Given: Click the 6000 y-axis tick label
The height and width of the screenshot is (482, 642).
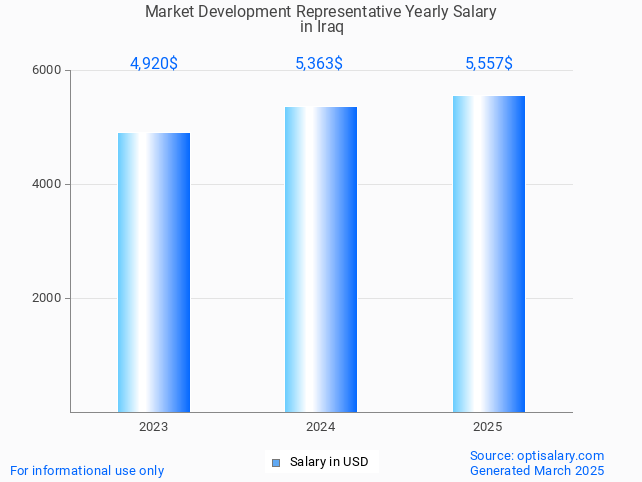Looking at the screenshot, I should pyautogui.click(x=47, y=71).
